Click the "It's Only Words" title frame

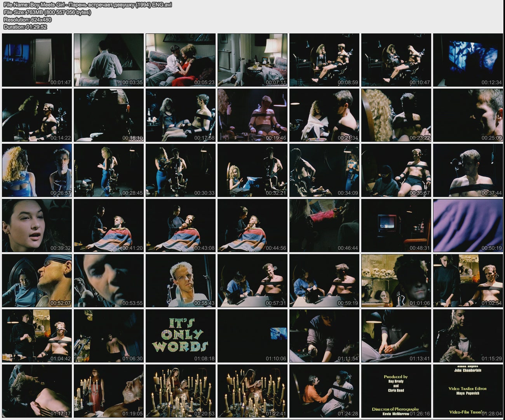181,336
